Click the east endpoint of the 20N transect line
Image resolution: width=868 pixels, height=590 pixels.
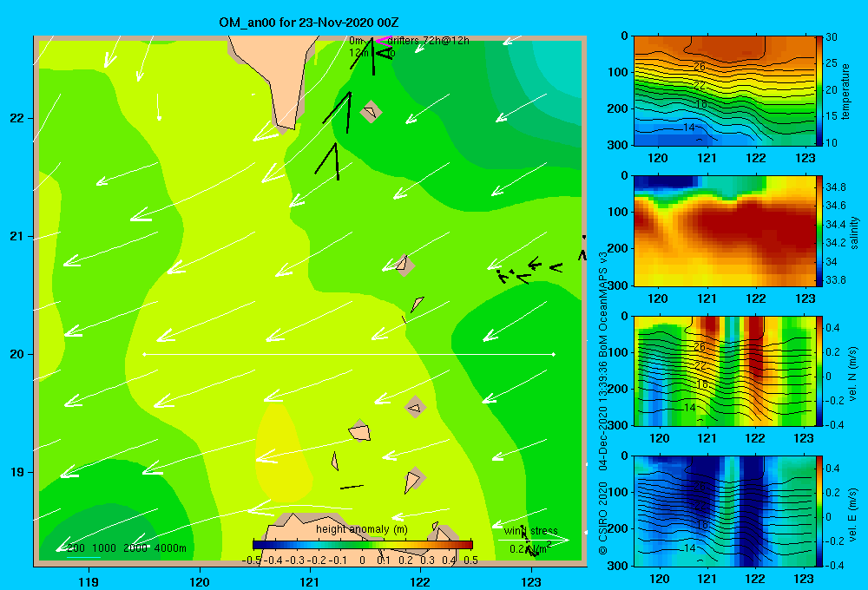[x=553, y=354]
